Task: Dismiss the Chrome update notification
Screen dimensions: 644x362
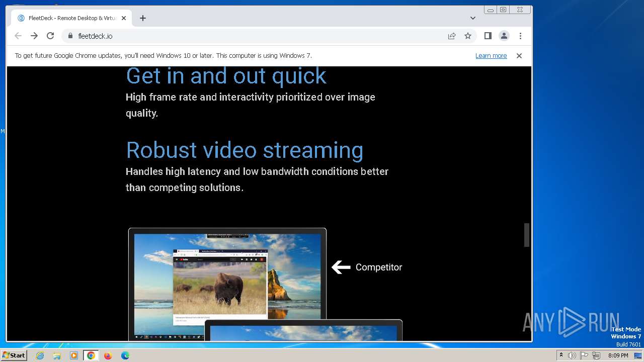Action: (519, 56)
